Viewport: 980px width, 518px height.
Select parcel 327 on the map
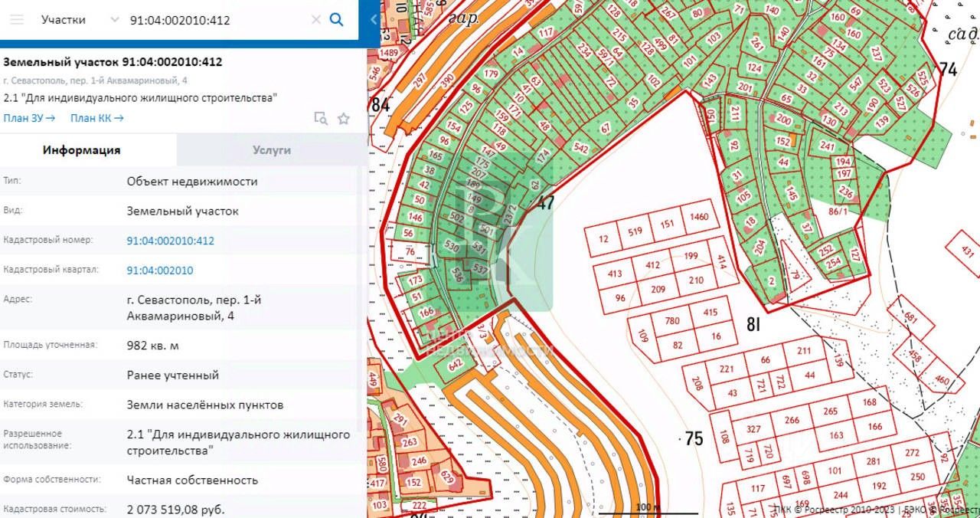coord(753,429)
